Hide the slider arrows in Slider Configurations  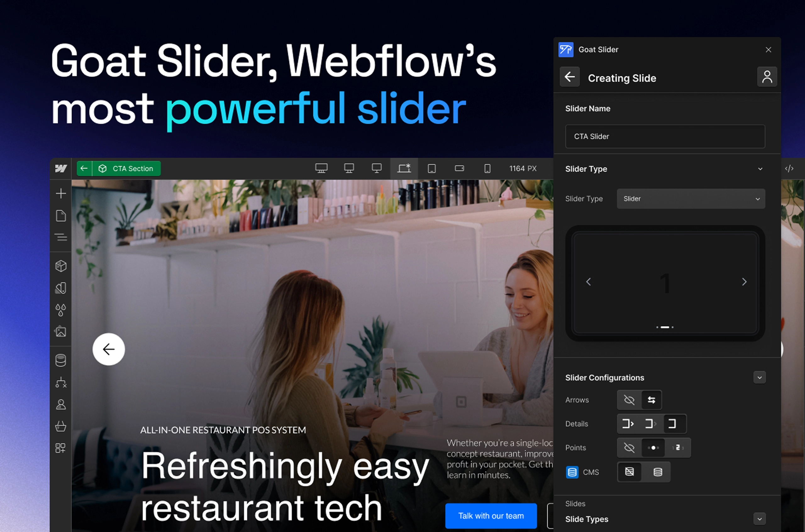click(x=629, y=400)
